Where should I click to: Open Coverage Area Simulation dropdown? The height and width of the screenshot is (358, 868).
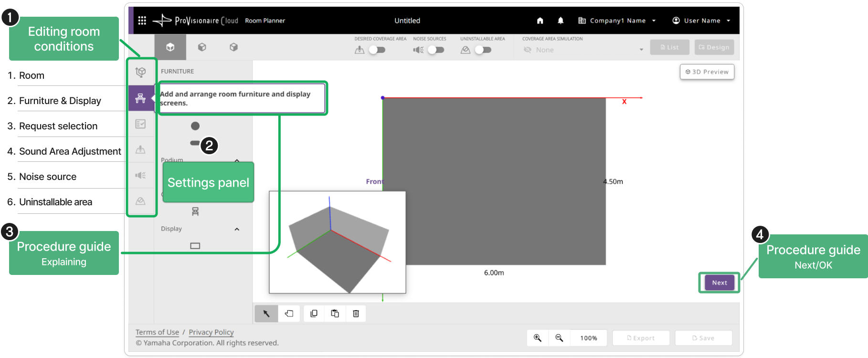(x=583, y=50)
